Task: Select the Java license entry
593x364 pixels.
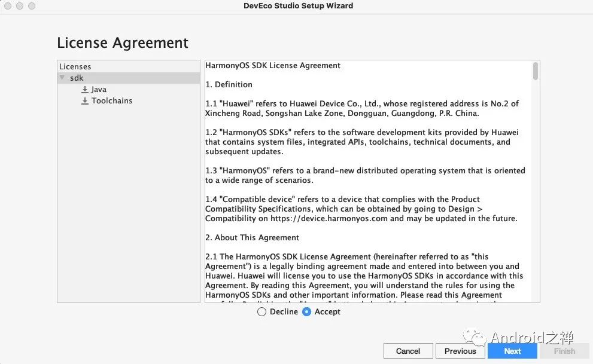Action: click(x=99, y=90)
